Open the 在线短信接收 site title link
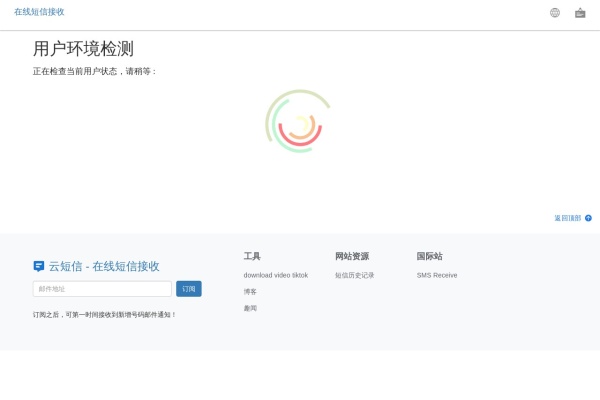This screenshot has width=600, height=400. 39,12
